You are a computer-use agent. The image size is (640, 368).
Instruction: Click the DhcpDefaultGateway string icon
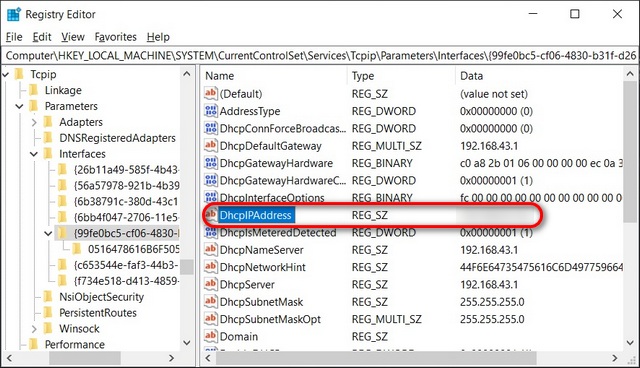211,145
